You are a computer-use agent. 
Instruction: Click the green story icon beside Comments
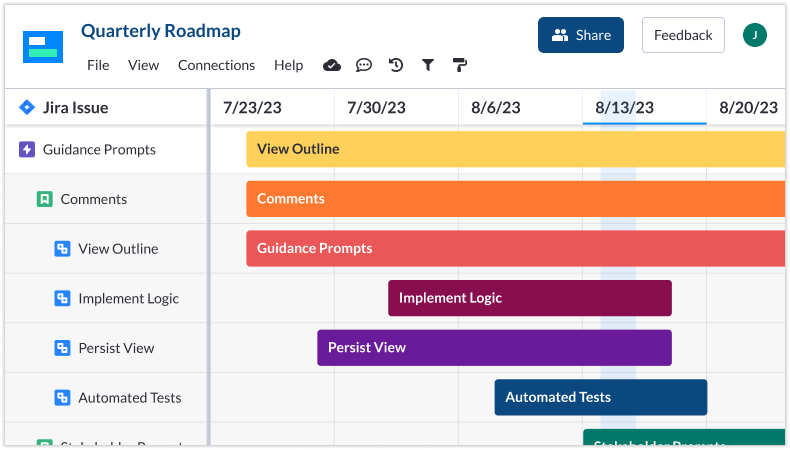45,199
